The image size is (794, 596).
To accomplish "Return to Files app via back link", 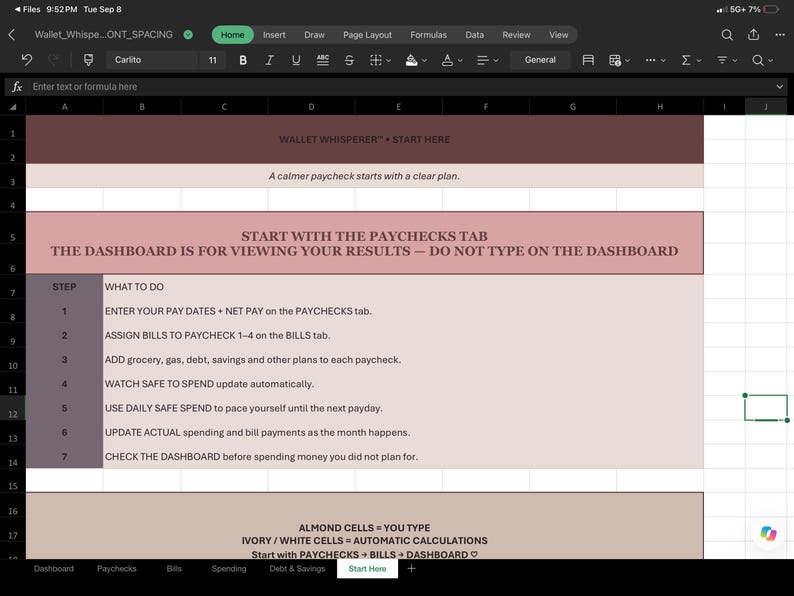I will [27, 9].
